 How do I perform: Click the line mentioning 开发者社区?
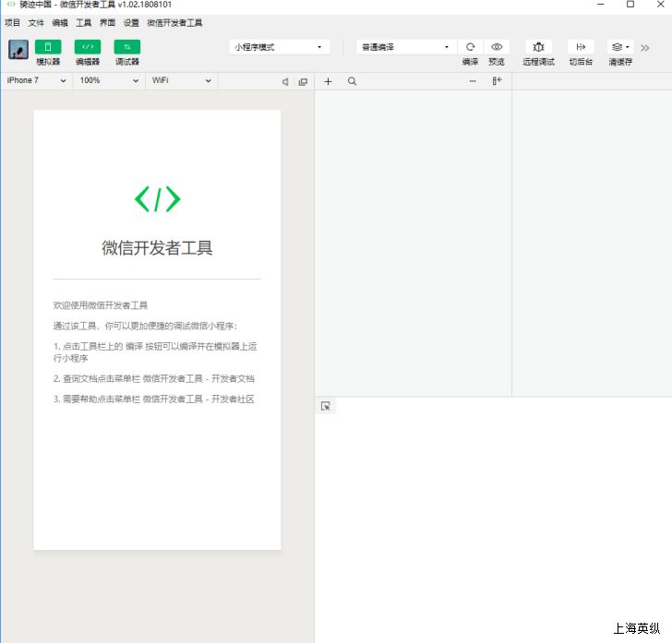coord(154,399)
